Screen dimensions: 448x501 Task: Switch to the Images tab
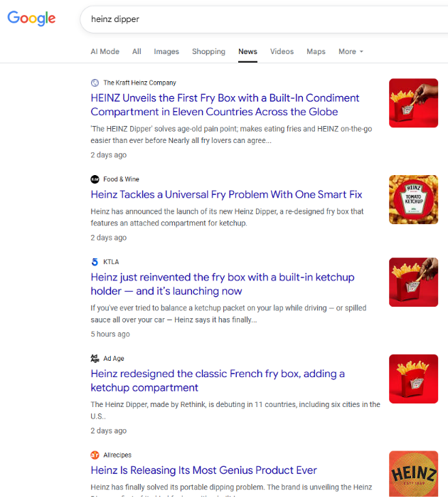tap(166, 51)
